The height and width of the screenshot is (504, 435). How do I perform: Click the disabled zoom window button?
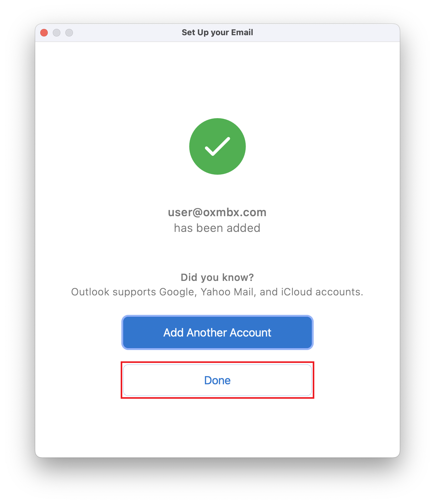[69, 33]
